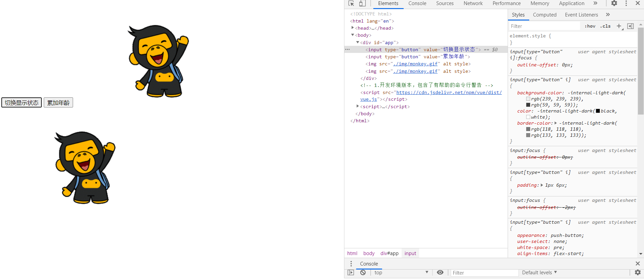644x280 pixels.
Task: Open the white color swatch
Action: click(x=528, y=117)
